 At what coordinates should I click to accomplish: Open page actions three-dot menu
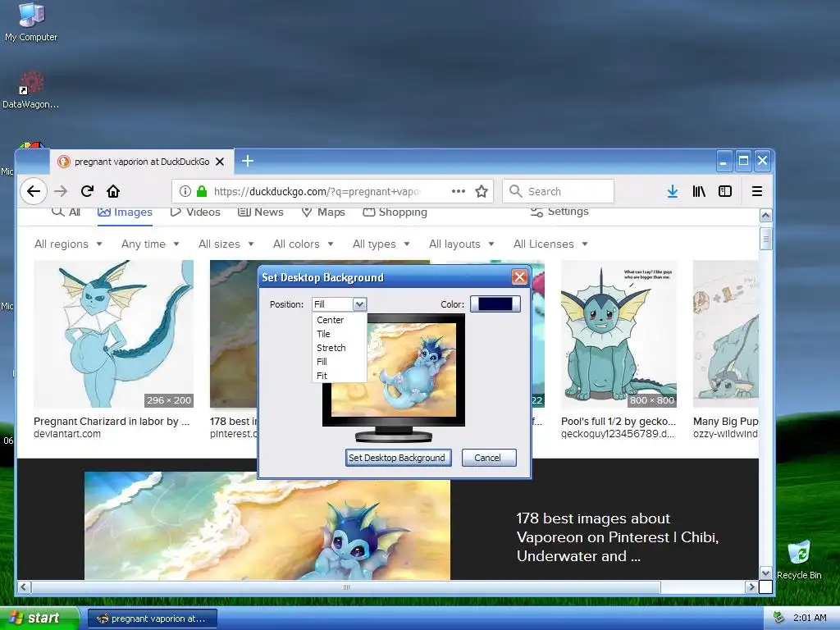pos(458,191)
